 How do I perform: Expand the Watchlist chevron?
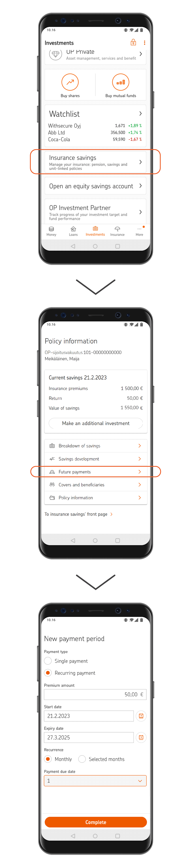[x=140, y=114]
